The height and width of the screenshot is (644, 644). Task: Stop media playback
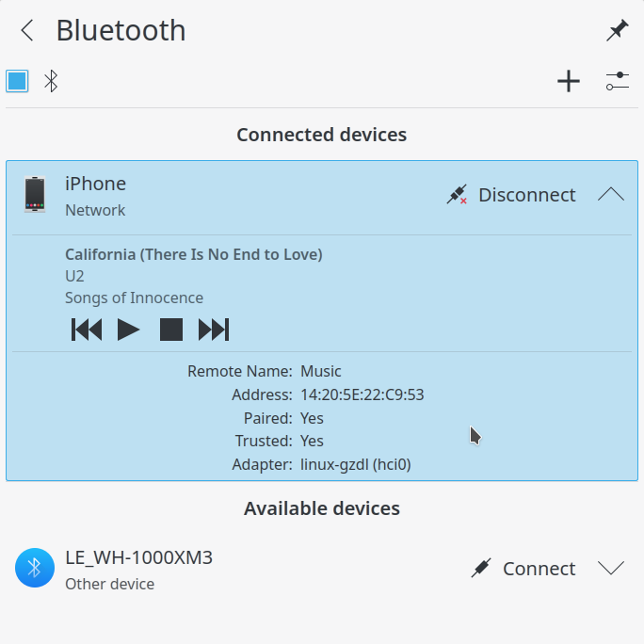click(x=171, y=330)
